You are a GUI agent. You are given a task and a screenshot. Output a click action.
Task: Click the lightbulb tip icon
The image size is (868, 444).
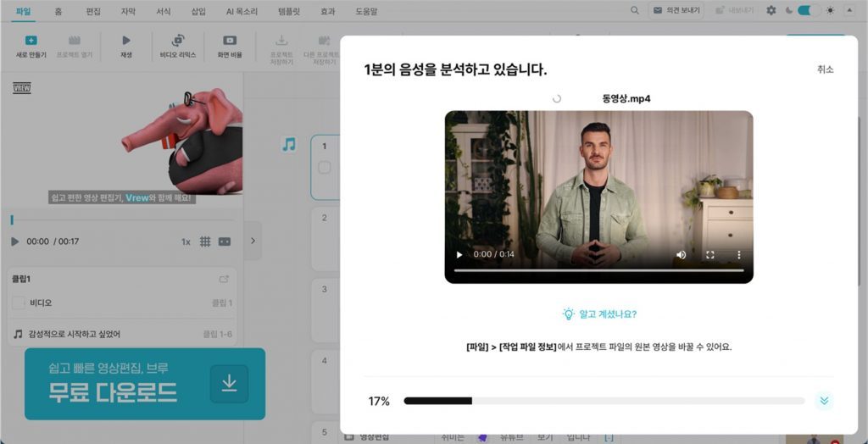[x=569, y=314]
